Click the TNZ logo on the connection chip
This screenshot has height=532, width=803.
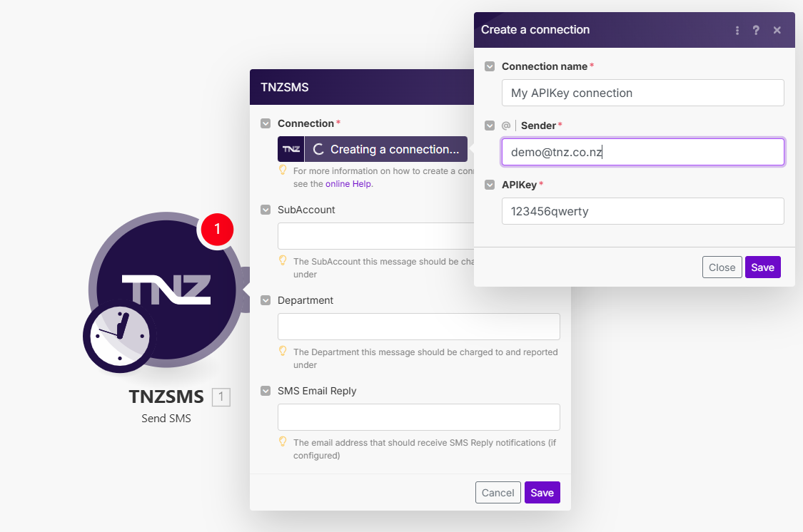click(x=290, y=148)
